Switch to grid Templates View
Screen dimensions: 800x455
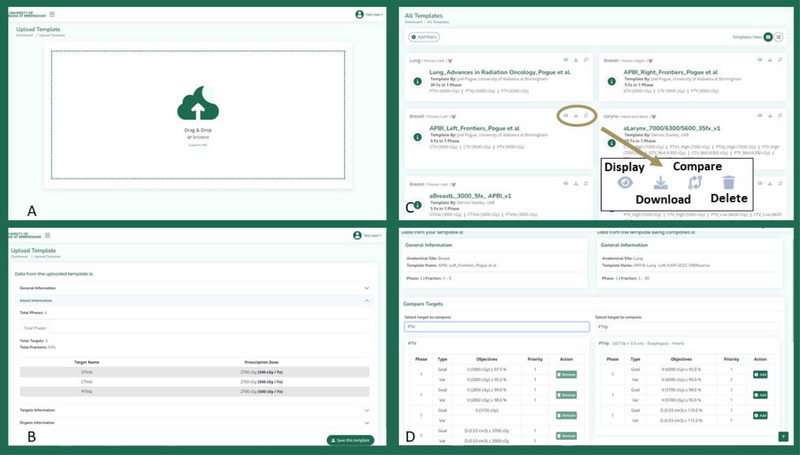click(x=768, y=37)
